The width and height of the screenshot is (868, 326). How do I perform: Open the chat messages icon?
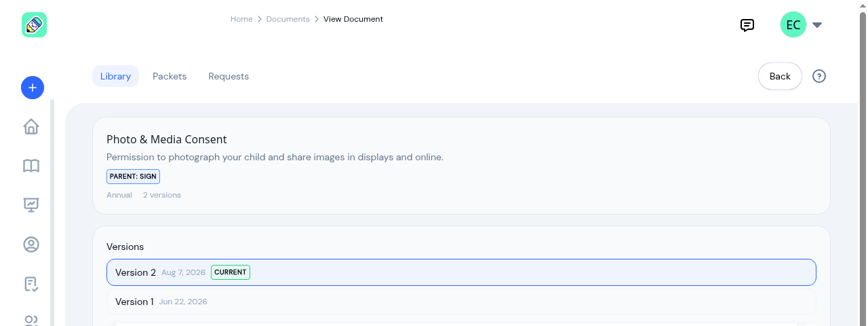(x=747, y=25)
